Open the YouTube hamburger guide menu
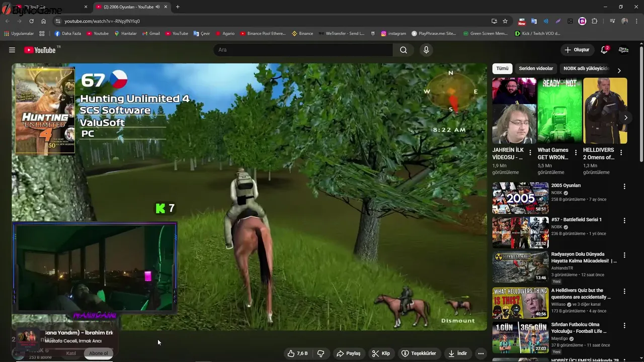Image resolution: width=644 pixels, height=362 pixels. point(12,50)
